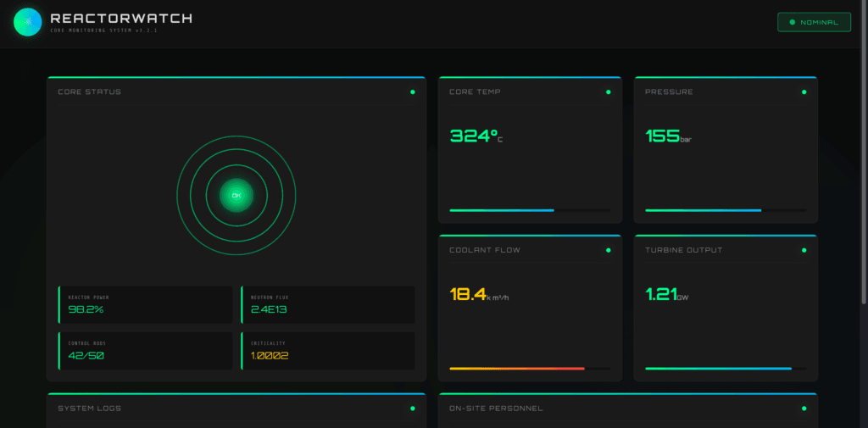The image size is (868, 428).
Task: Click the Pressure progress bar
Action: (726, 210)
